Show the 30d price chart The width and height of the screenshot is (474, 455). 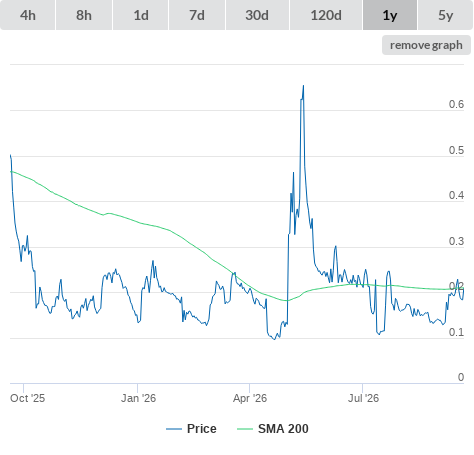(x=257, y=15)
